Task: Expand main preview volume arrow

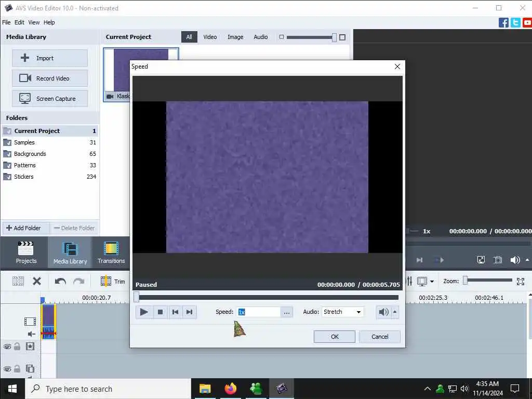Action: 527,260
